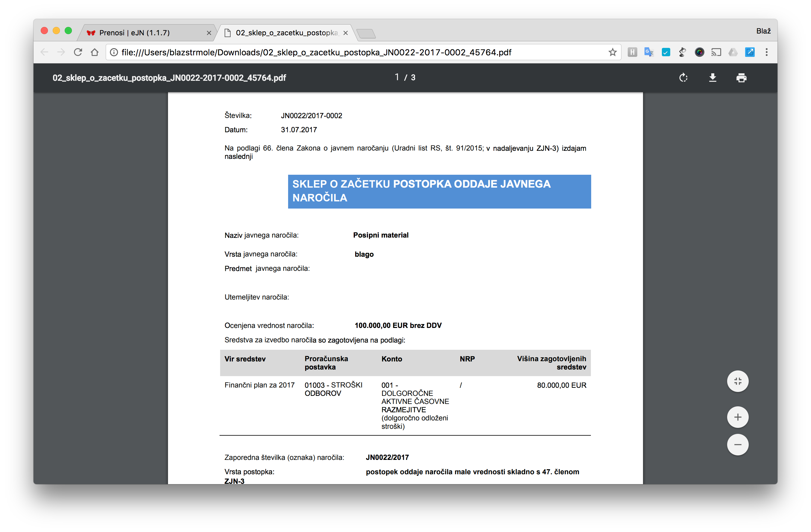Click the 'NRP' column header
This screenshot has height=532, width=811.
(x=467, y=359)
